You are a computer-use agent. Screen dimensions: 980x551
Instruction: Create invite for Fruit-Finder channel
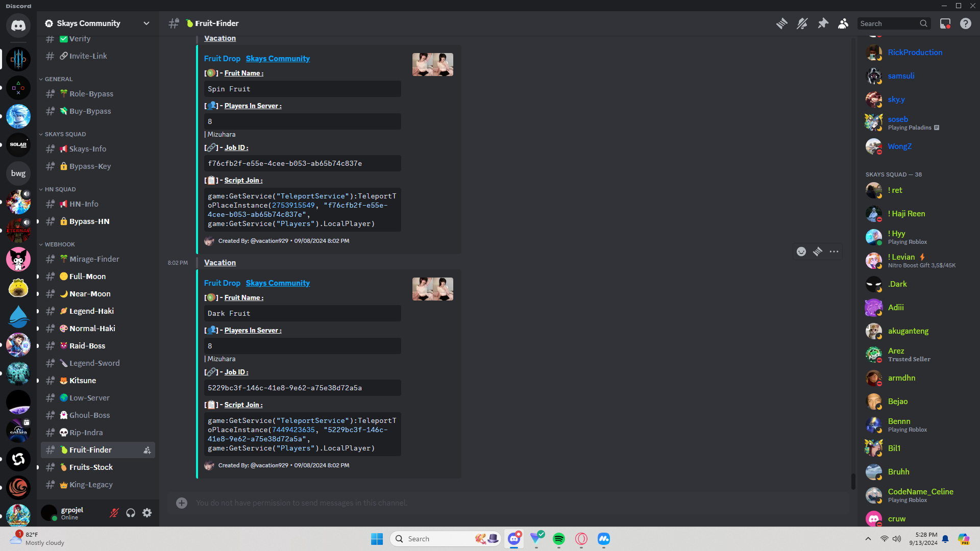pos(147,450)
